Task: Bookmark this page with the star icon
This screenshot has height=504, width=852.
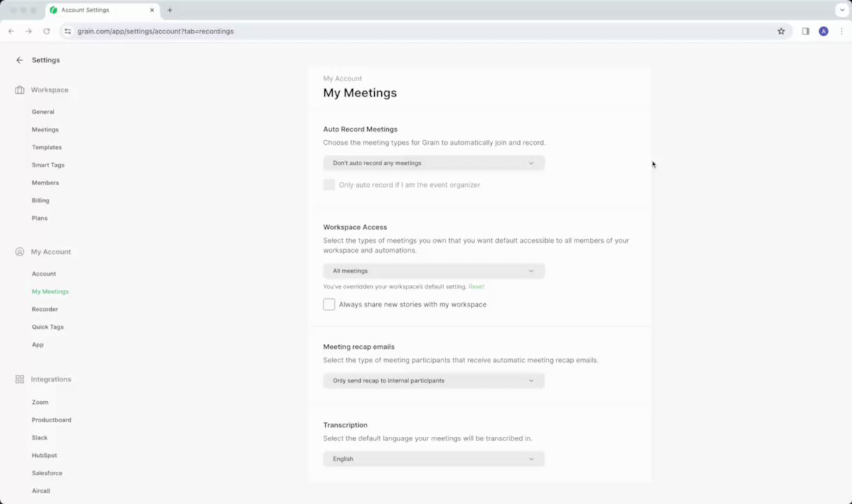Action: [781, 31]
